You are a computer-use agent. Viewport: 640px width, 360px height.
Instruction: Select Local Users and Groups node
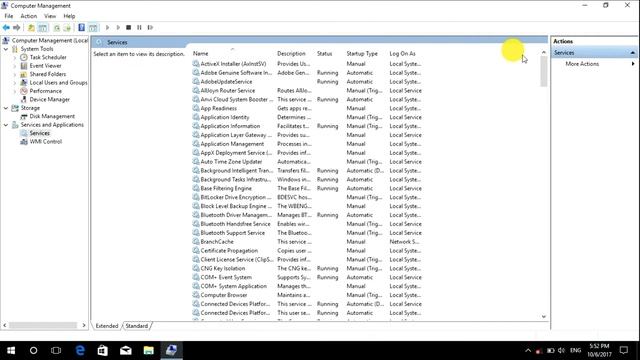click(58, 82)
